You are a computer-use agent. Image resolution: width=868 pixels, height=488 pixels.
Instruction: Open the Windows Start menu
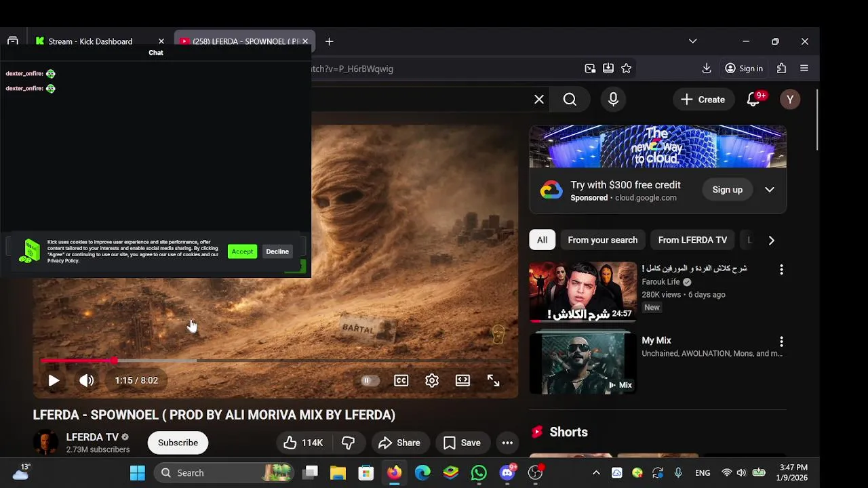137,473
